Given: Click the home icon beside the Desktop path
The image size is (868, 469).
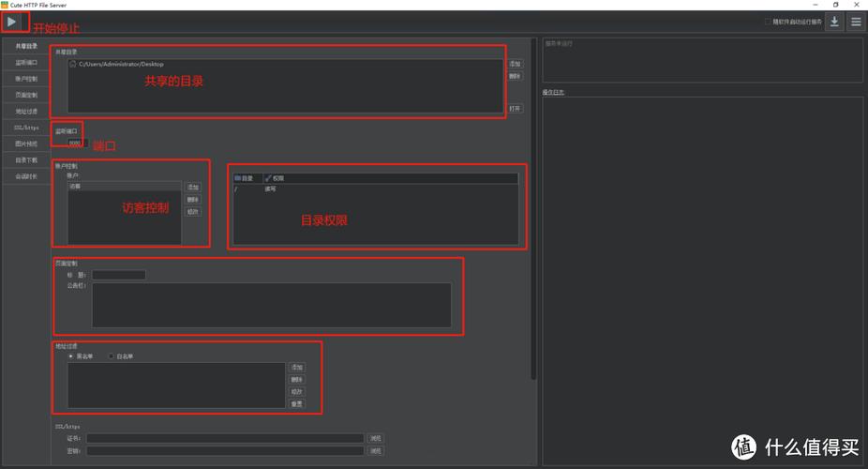Looking at the screenshot, I should pyautogui.click(x=73, y=64).
